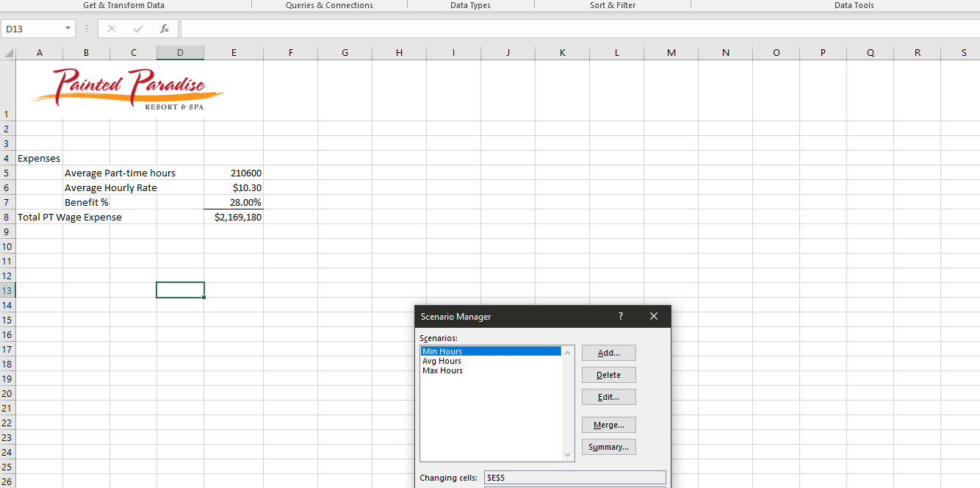Screen dimensions: 980x488
Task: Select row 26 header
Action: point(7,481)
